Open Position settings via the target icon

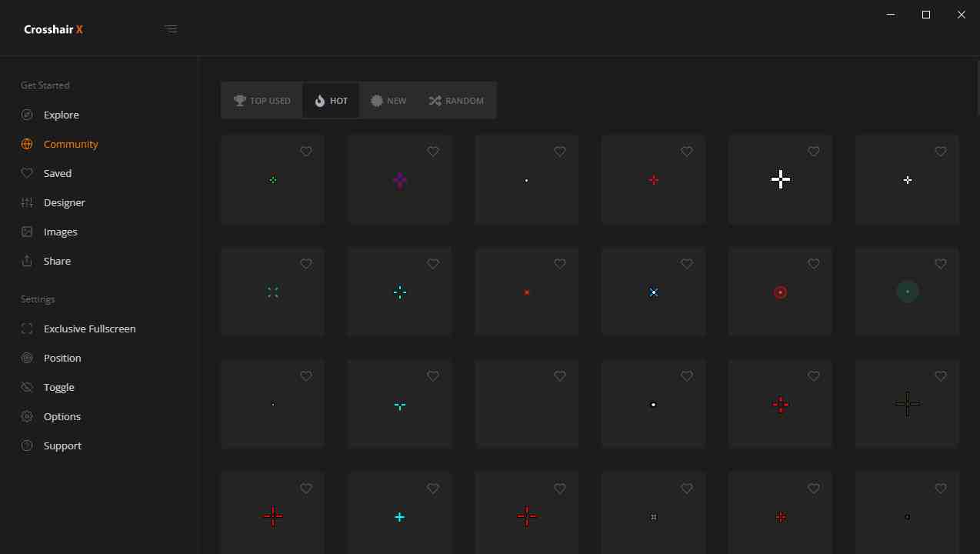pyautogui.click(x=27, y=358)
